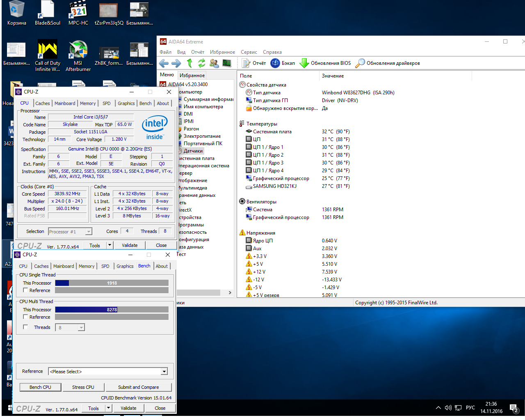This screenshot has width=525, height=420.
Task: Open the Selection Processor #1 dropdown
Action: (70, 232)
